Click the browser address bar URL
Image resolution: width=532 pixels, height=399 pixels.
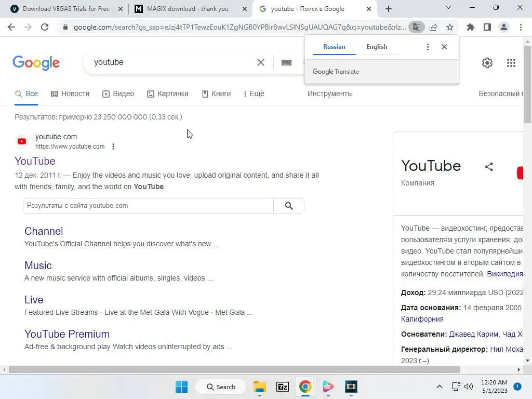coord(240,27)
